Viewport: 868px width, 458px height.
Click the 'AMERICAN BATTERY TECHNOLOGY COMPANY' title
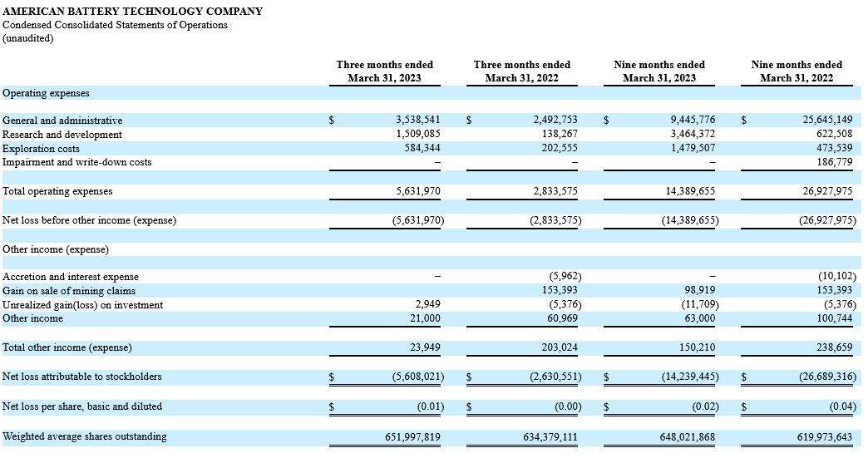pyautogui.click(x=132, y=11)
